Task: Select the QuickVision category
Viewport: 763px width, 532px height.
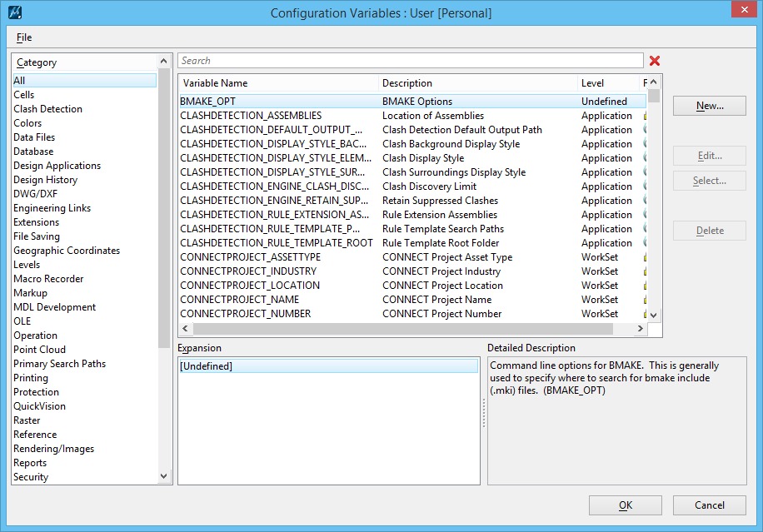Action: pos(85,406)
